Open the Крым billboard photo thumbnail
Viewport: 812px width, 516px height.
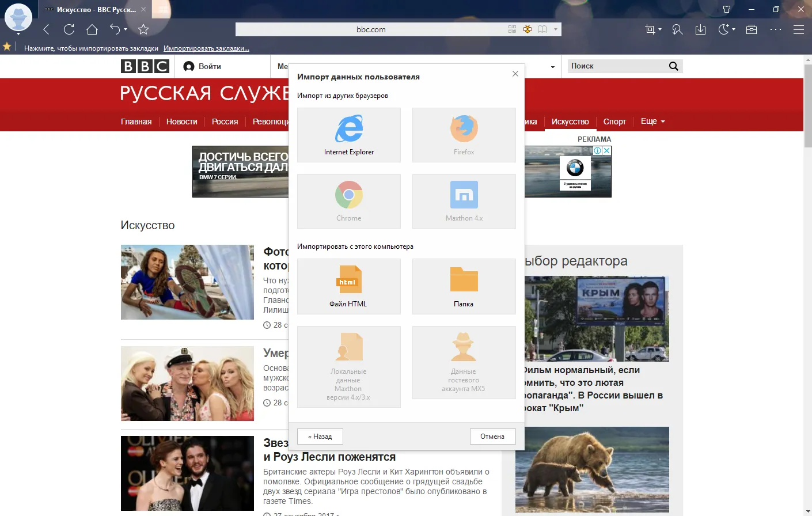click(597, 318)
